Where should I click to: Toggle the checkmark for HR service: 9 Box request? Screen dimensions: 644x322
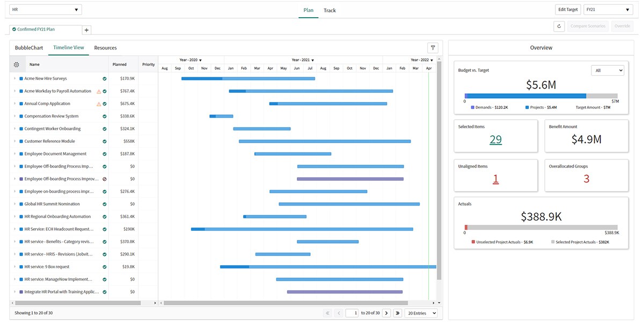pyautogui.click(x=105, y=267)
